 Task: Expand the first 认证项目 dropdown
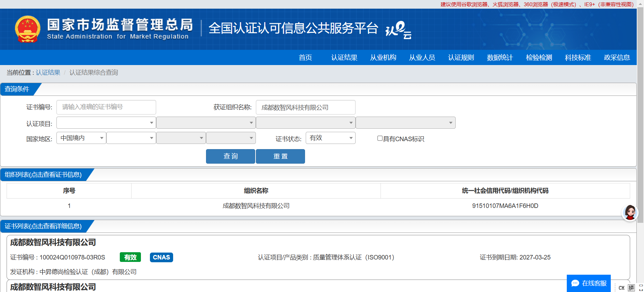[x=106, y=123]
